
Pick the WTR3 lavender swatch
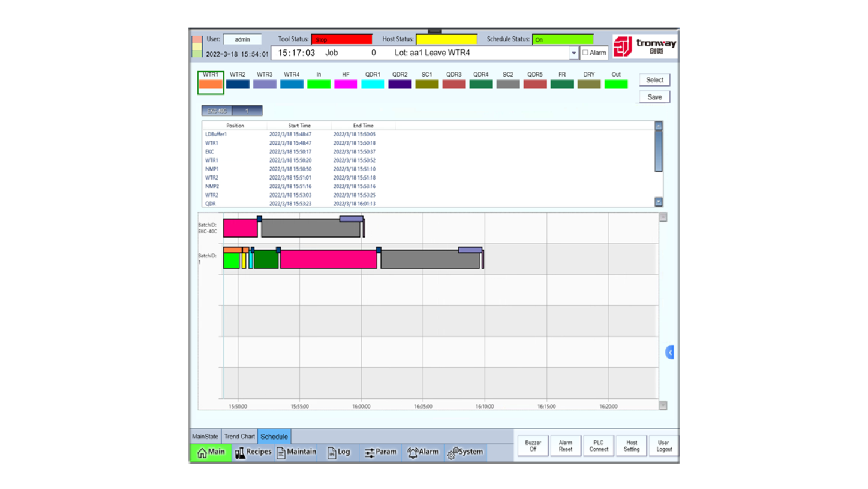tap(265, 84)
